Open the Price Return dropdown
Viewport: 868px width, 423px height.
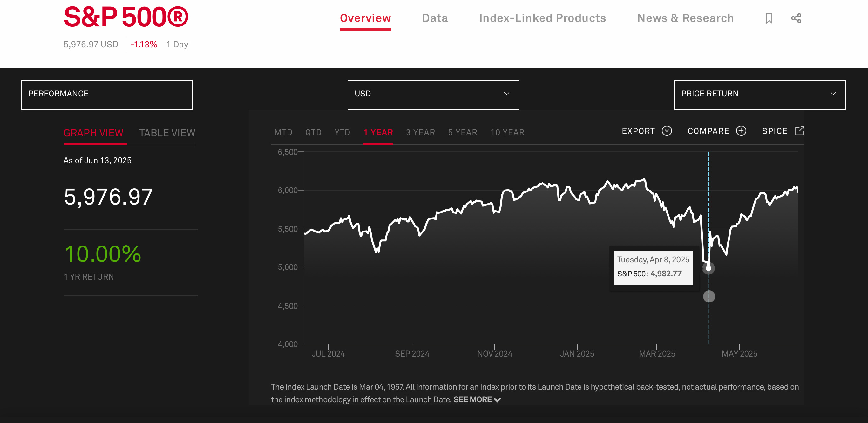pos(759,95)
